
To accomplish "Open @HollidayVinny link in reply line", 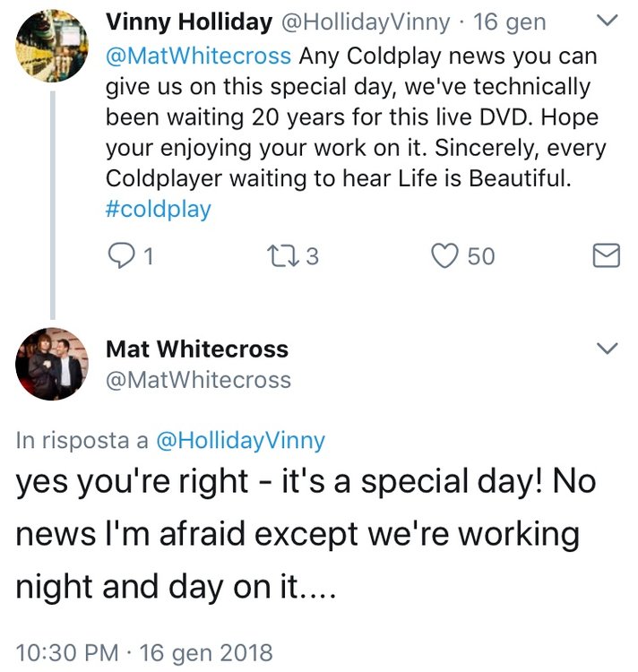I will click(241, 441).
